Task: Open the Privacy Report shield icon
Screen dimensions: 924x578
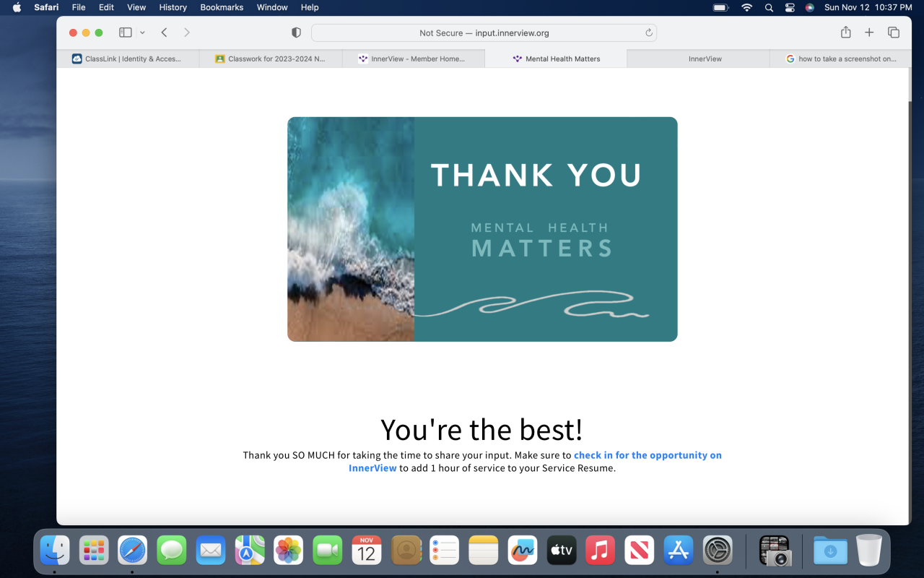Action: (296, 33)
